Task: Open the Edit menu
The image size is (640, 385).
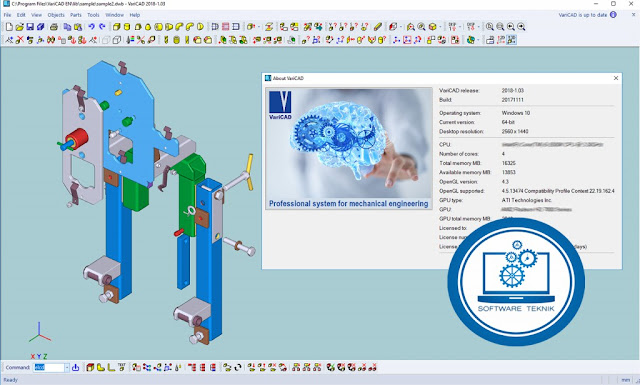Action: 21,15
